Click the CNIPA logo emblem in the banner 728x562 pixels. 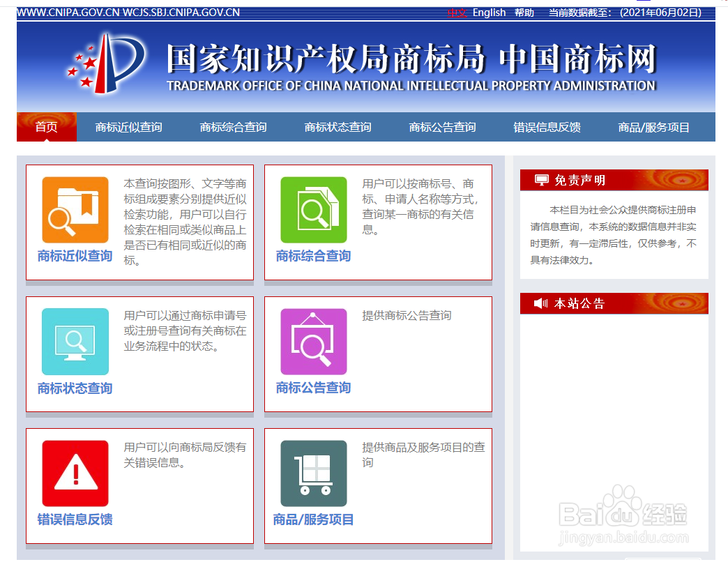click(x=107, y=63)
